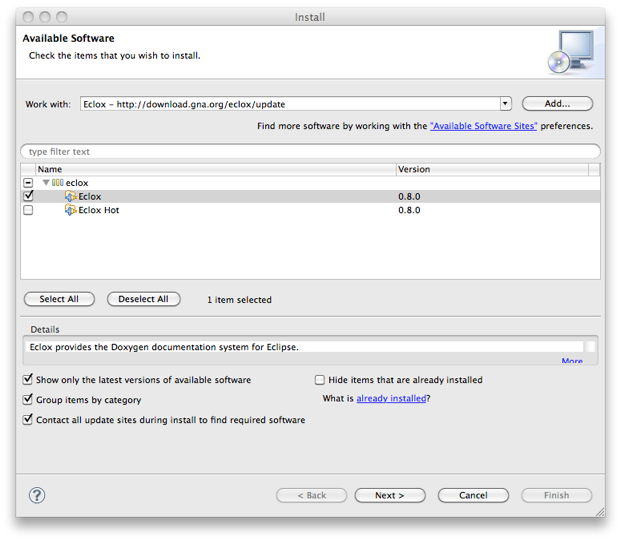Screen dimensions: 621x541
Task: Open the help question mark icon
Action: coord(37,495)
